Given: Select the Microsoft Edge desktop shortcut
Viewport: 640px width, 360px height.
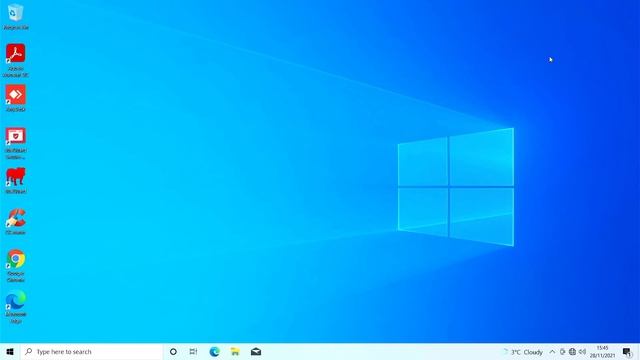Looking at the screenshot, I should [x=16, y=307].
